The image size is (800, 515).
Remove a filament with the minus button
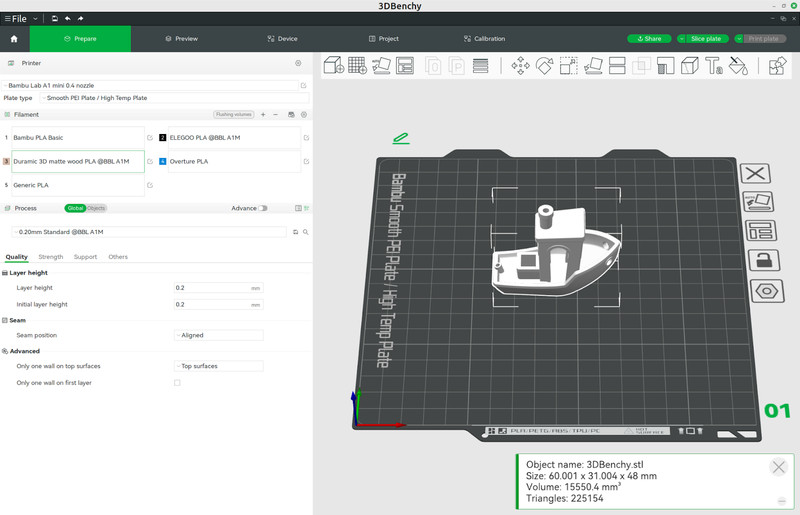pos(276,115)
